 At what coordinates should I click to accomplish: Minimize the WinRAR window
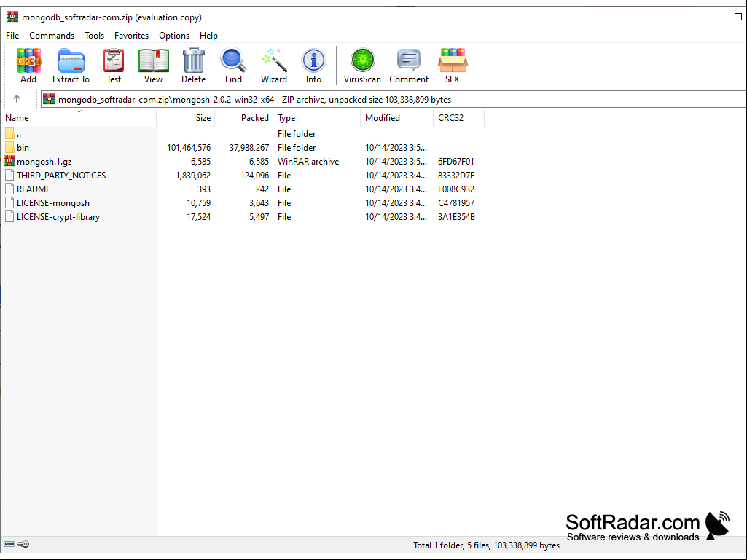pos(705,17)
